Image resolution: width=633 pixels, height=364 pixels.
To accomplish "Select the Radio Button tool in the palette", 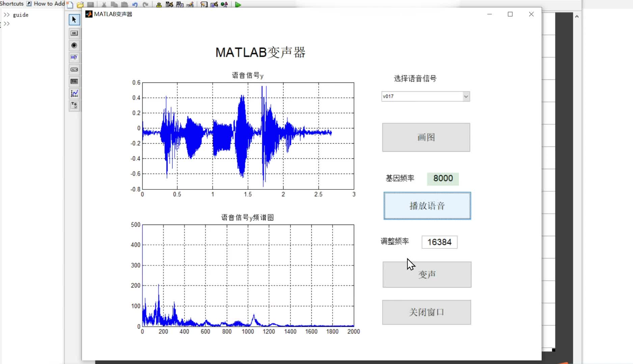I will [x=74, y=46].
